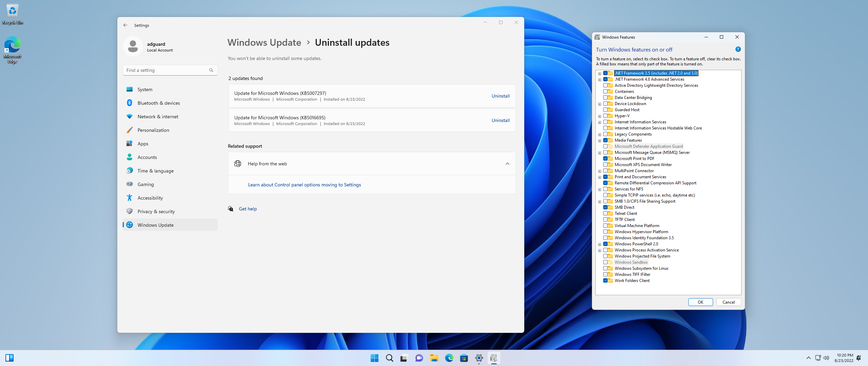This screenshot has width=868, height=366.
Task: Expand SMB 1.0/CIFS File Sharing Support node
Action: tap(599, 202)
